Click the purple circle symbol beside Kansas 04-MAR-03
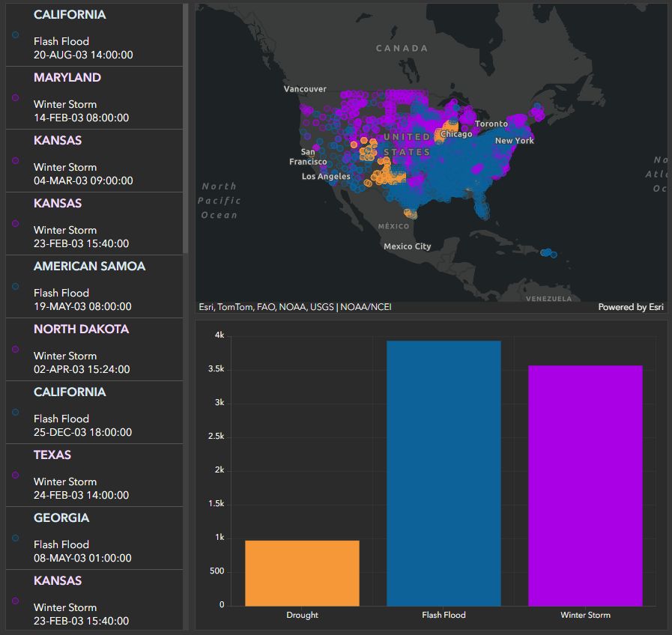The width and height of the screenshot is (672, 635). click(x=16, y=161)
